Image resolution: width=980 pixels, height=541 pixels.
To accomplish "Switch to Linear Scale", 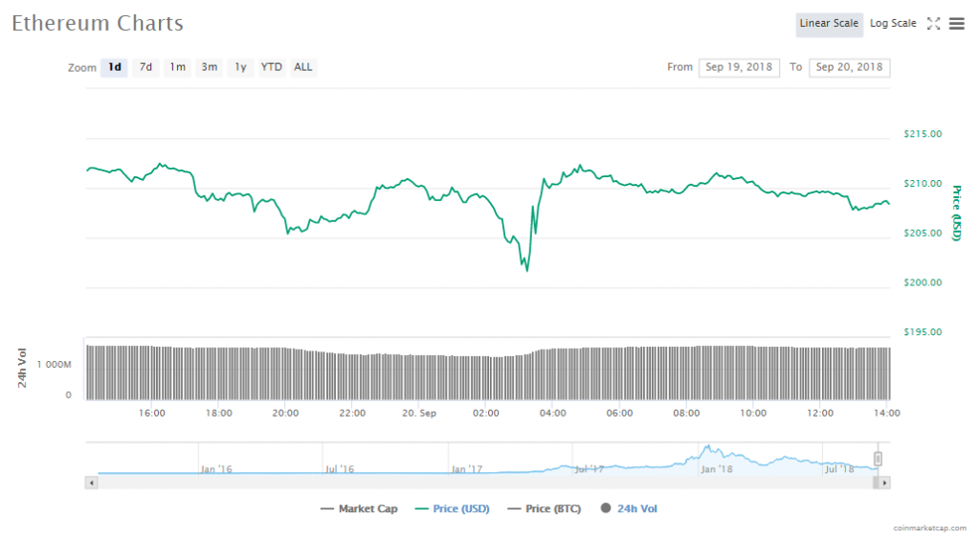I will (x=829, y=24).
